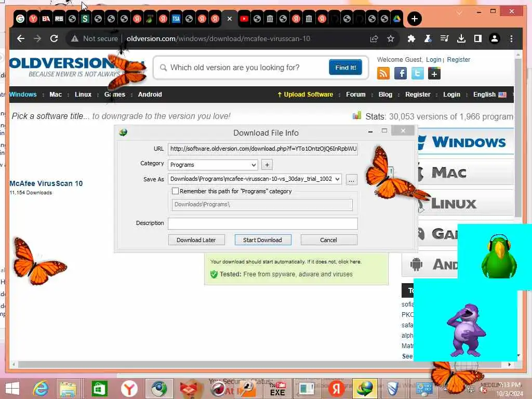Click the Find It! search button

click(x=345, y=67)
